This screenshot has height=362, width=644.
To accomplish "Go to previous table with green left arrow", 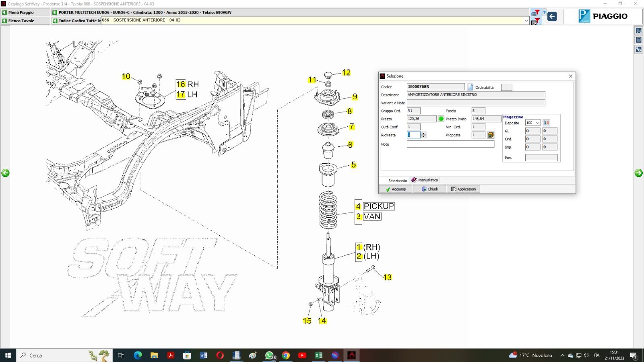I will 5,173.
